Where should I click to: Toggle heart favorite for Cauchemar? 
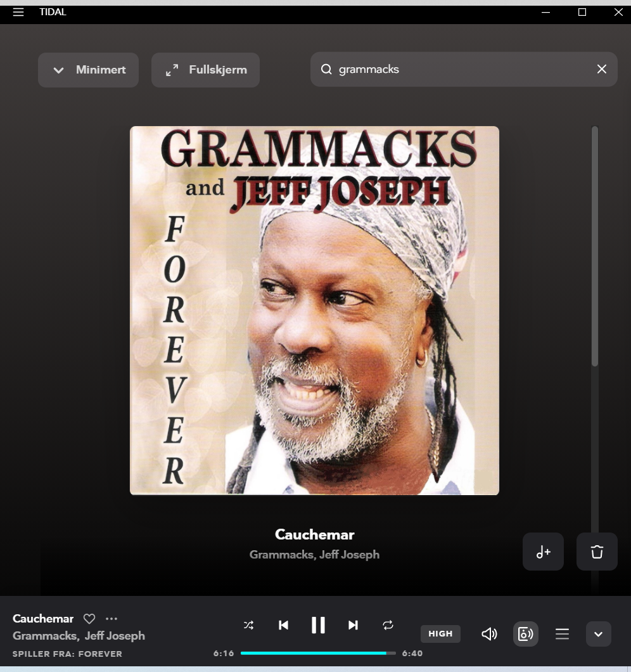(x=89, y=618)
